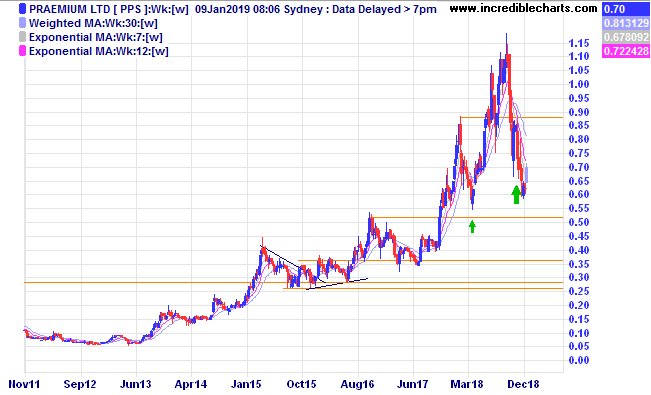The width and height of the screenshot is (651, 395).
Task: Click the 0.30 price axis label
Action: 579,277
